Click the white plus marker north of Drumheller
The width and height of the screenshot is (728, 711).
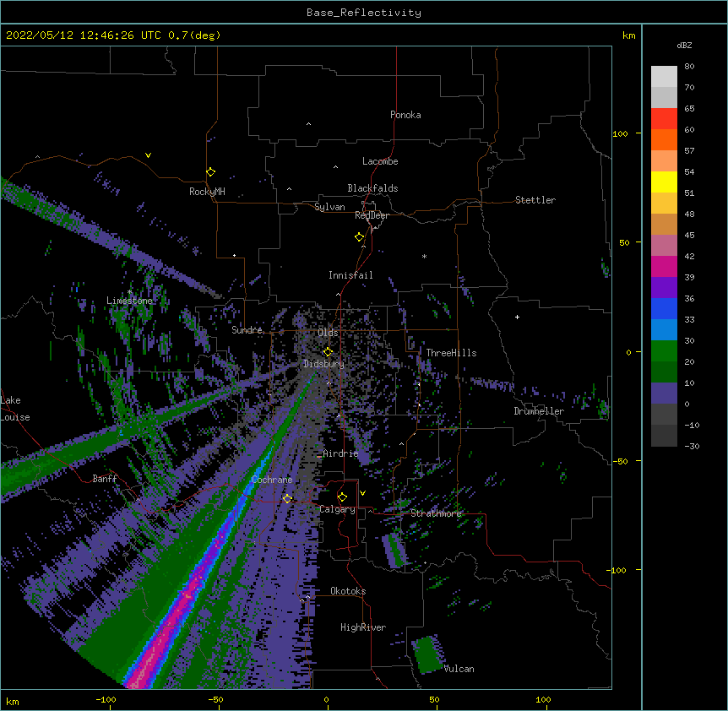coord(517,317)
